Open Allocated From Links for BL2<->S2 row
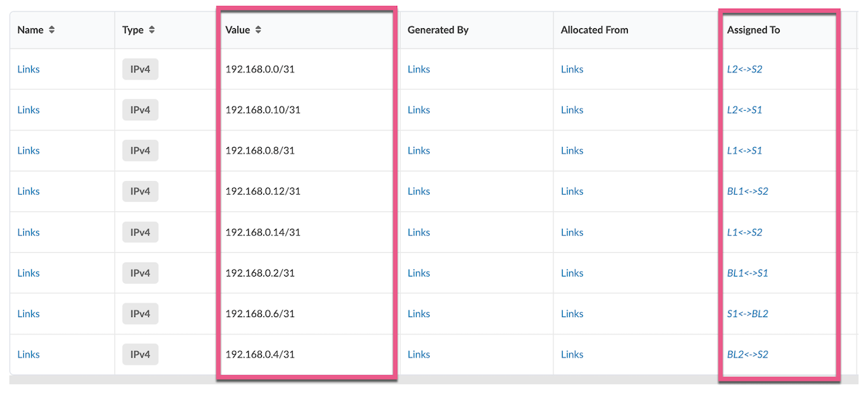The width and height of the screenshot is (868, 396). 572,355
